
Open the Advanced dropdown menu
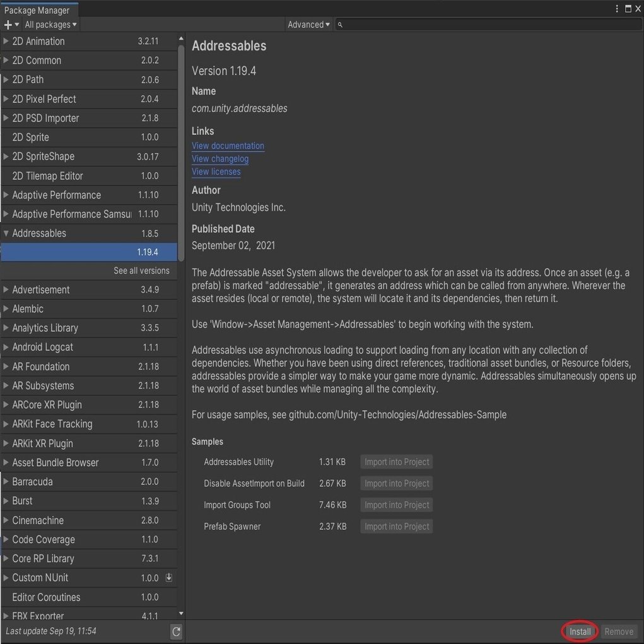click(x=308, y=24)
